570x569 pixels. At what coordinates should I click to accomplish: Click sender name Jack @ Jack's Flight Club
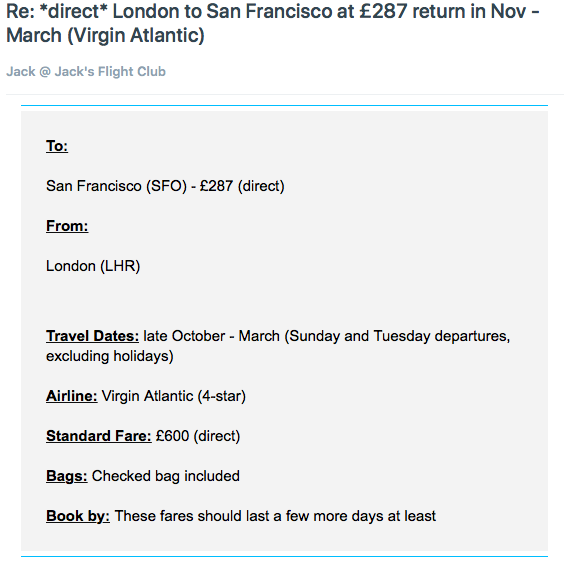(x=86, y=72)
